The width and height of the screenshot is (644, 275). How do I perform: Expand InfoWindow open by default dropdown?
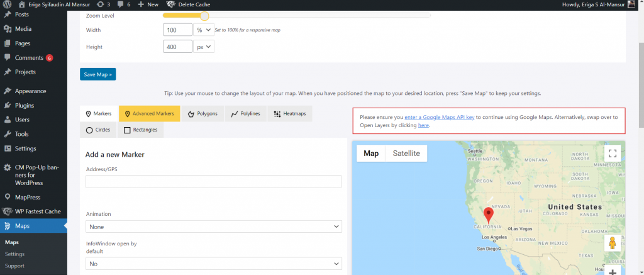(x=213, y=264)
